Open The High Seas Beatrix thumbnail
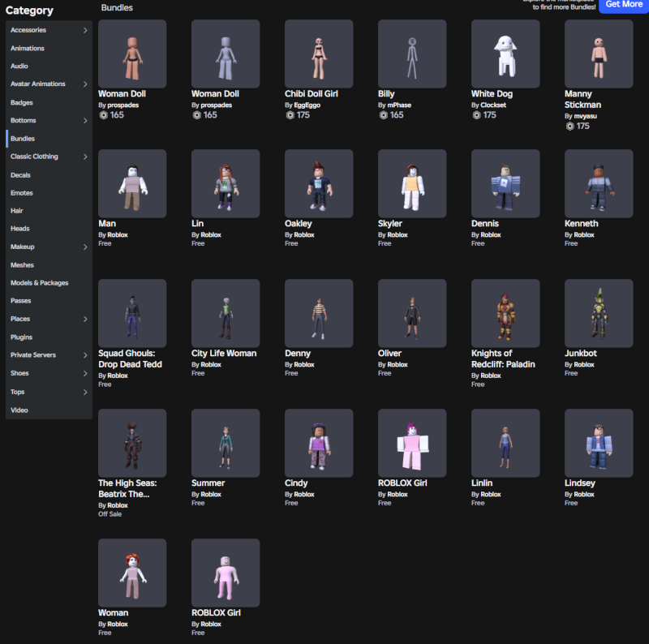Viewport: 649px width, 644px height. point(132,443)
